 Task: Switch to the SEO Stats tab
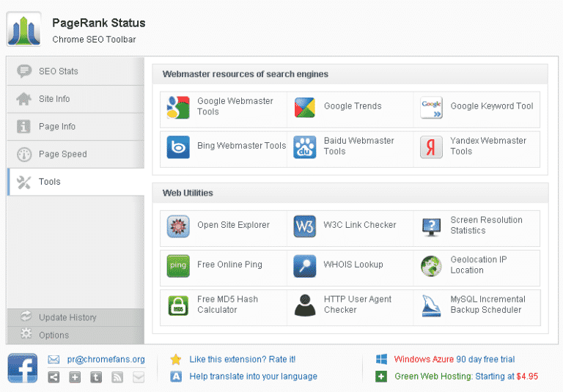pos(58,71)
